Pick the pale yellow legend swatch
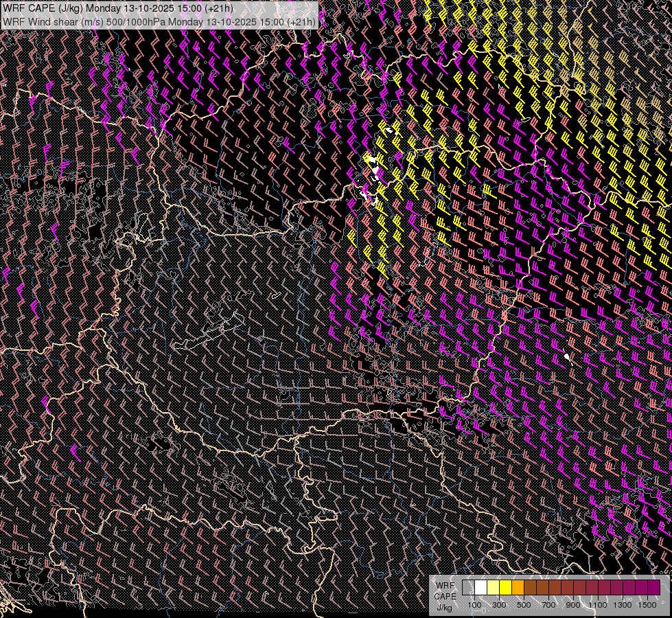This screenshot has height=618, width=672. tap(493, 587)
